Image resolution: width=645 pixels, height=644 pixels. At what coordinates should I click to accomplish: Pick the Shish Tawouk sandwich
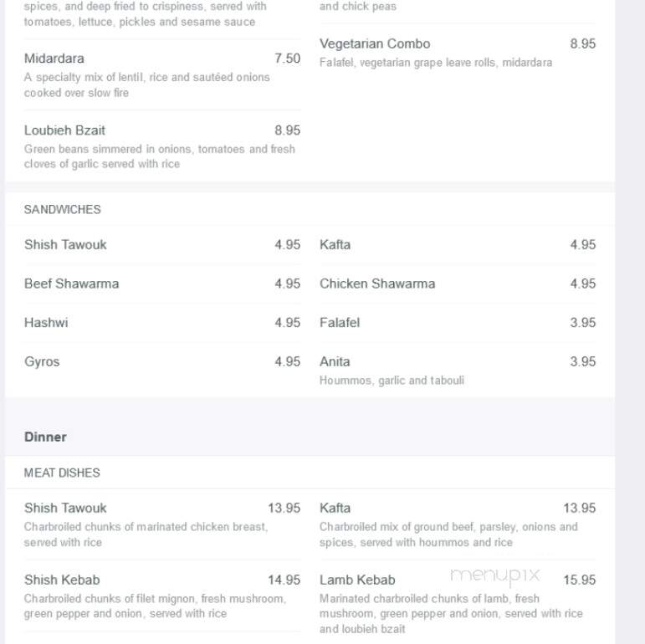point(162,245)
